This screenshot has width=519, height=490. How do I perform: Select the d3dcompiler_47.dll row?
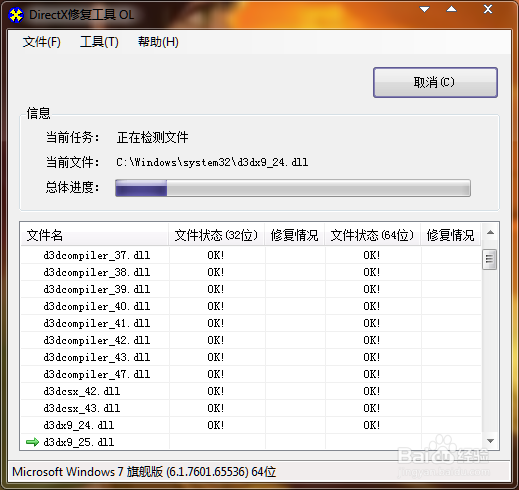tap(251, 374)
